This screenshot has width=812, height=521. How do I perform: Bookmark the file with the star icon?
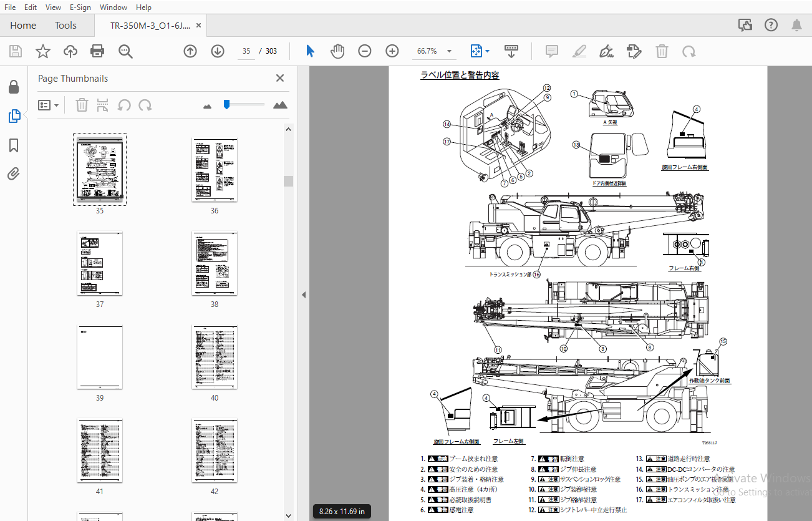click(42, 51)
